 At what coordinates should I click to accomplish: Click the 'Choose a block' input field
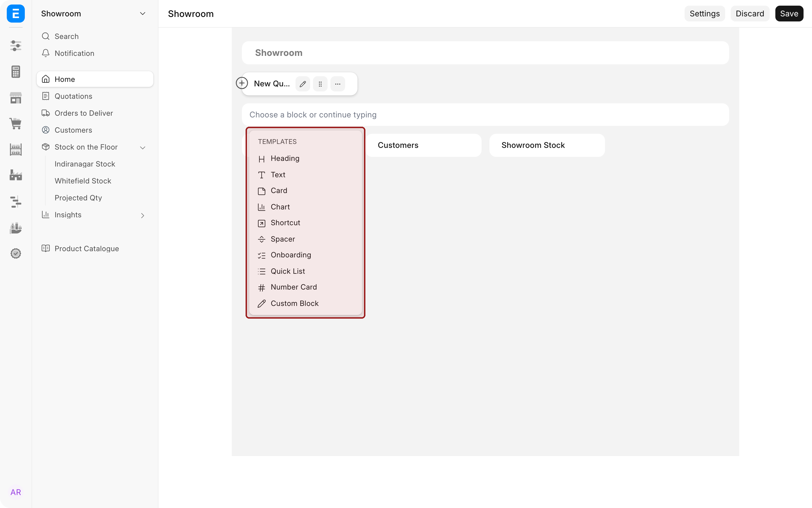(485, 115)
